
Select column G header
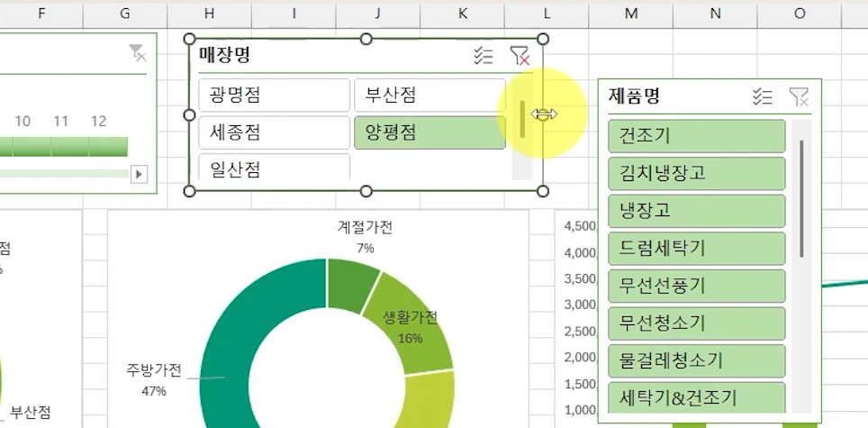tap(125, 14)
